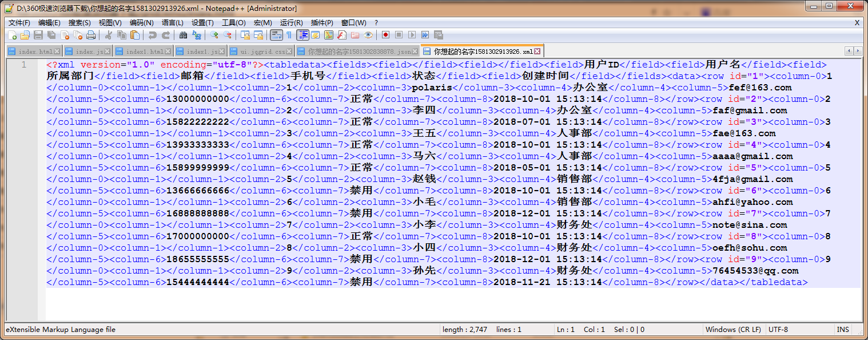Select the Save All icon

tap(51, 35)
